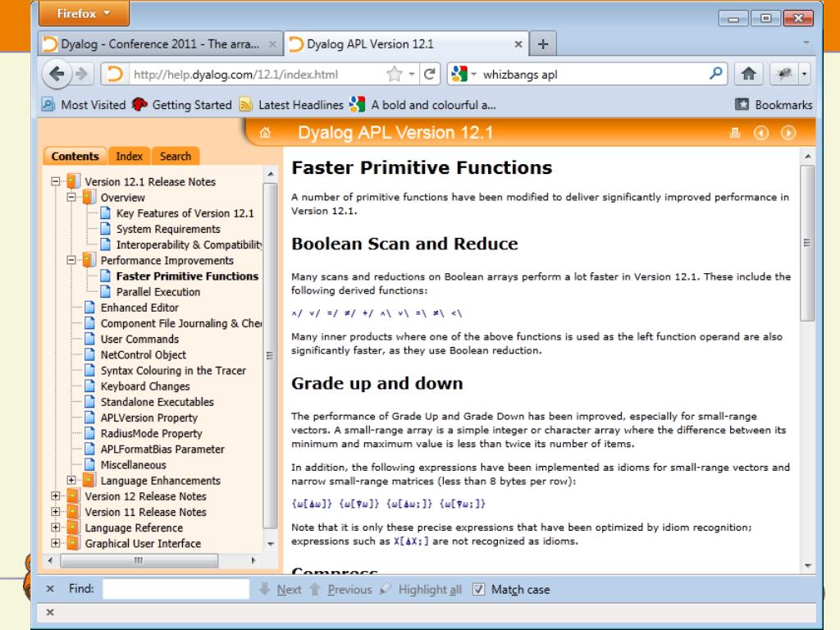Viewport: 840px width, 630px height.
Task: Toggle the Match case checkbox
Action: [x=478, y=589]
